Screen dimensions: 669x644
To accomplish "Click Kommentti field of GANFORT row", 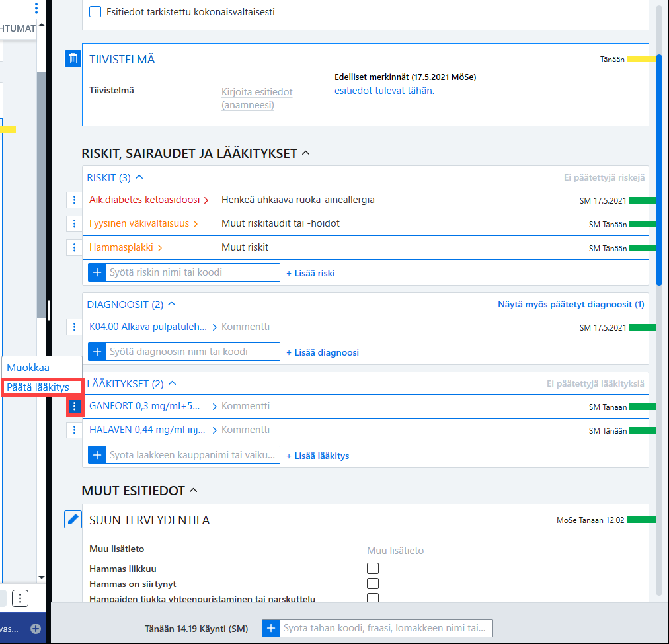I will (245, 406).
